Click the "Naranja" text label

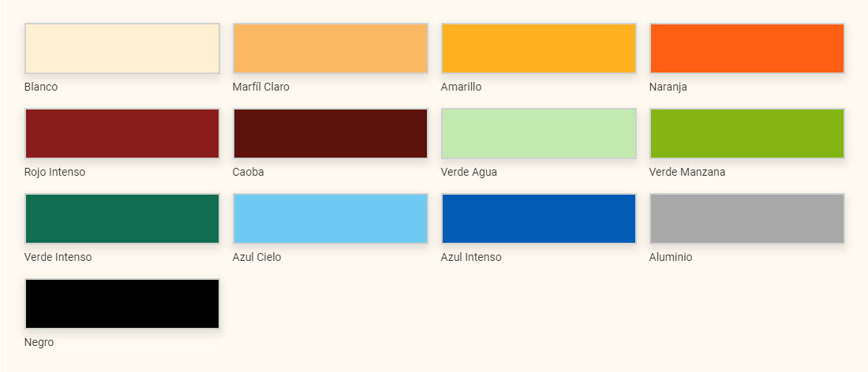click(x=668, y=87)
